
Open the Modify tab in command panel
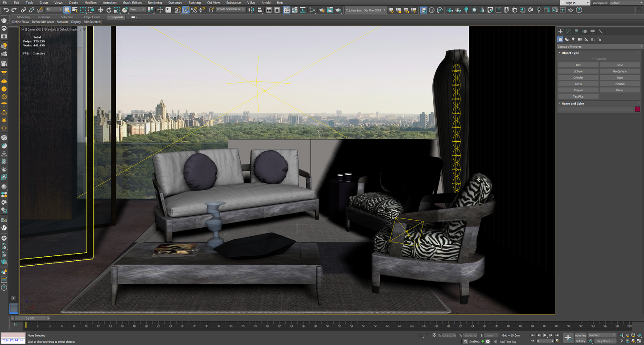pos(569,32)
